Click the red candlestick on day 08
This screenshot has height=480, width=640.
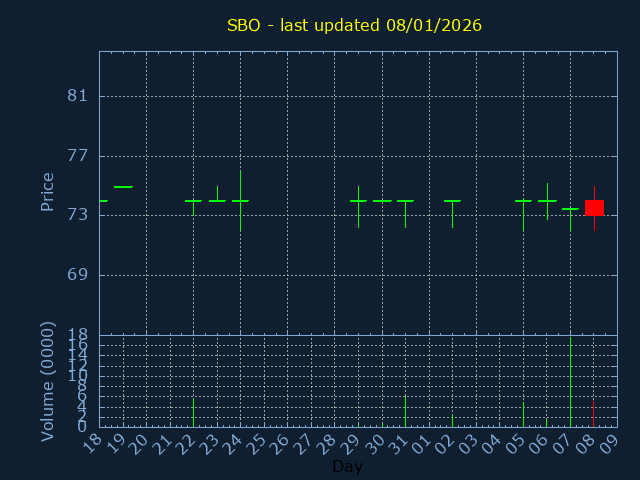594,208
